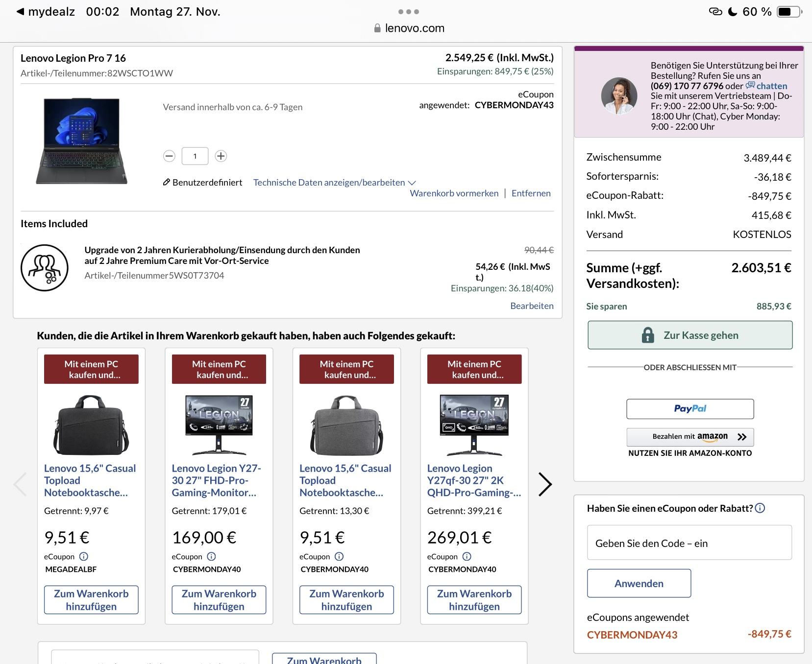This screenshot has height=664, width=812.
Task: Open chat via chatten link
Action: pos(766,86)
